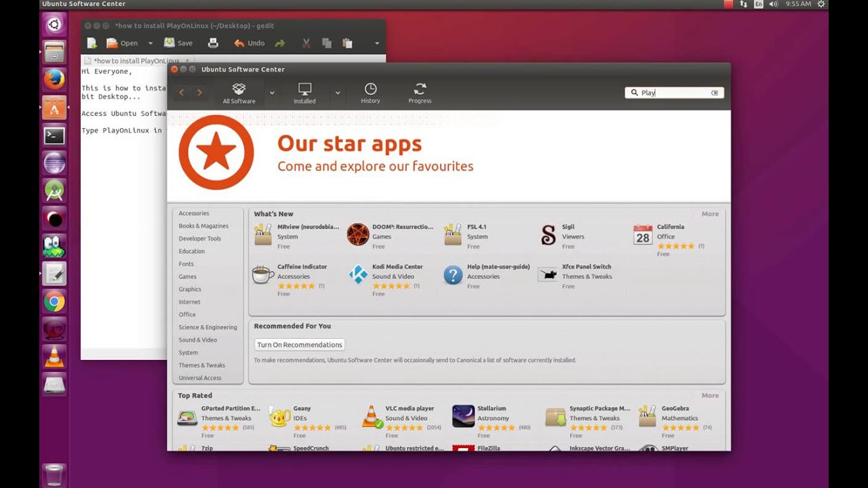The height and width of the screenshot is (488, 868).
Task: Click the print icon in gedit
Action: pyautogui.click(x=213, y=43)
